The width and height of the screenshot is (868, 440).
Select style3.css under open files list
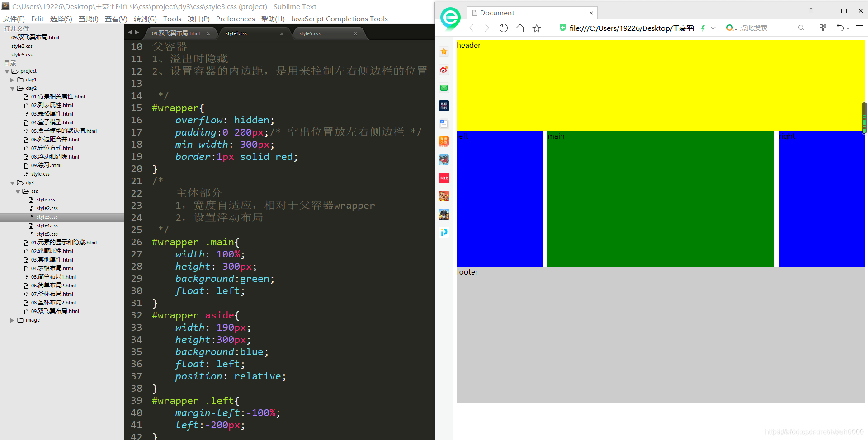(22, 46)
